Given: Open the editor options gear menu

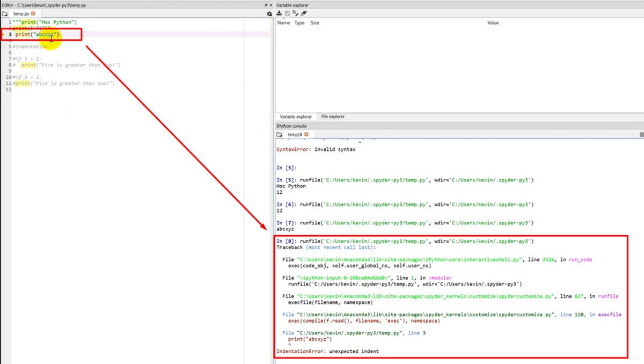Looking at the screenshot, I should point(269,13).
